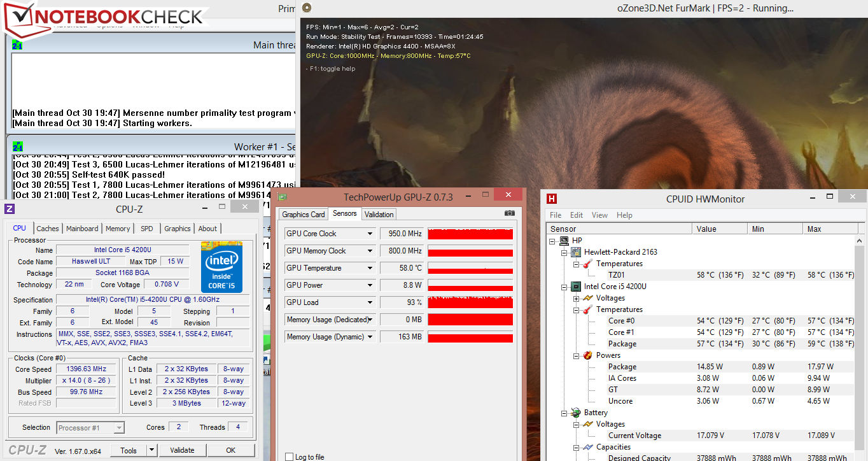868x461 pixels.
Task: Switch to the SPD tab in CPU-Z
Action: (147, 229)
